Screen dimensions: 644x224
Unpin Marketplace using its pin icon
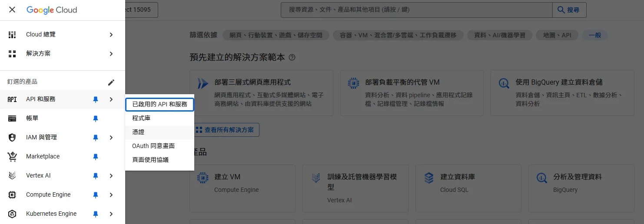96,157
